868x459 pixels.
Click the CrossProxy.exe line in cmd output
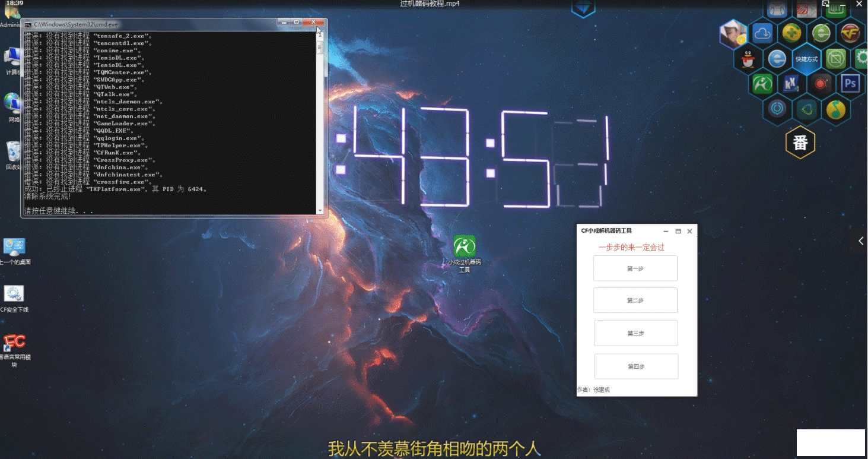point(88,160)
